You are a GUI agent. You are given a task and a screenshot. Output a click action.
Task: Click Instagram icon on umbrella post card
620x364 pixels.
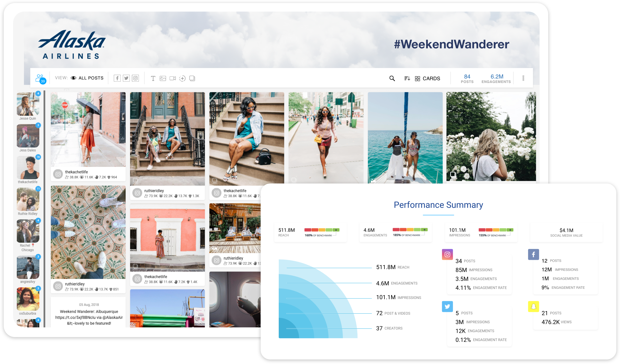point(58,174)
